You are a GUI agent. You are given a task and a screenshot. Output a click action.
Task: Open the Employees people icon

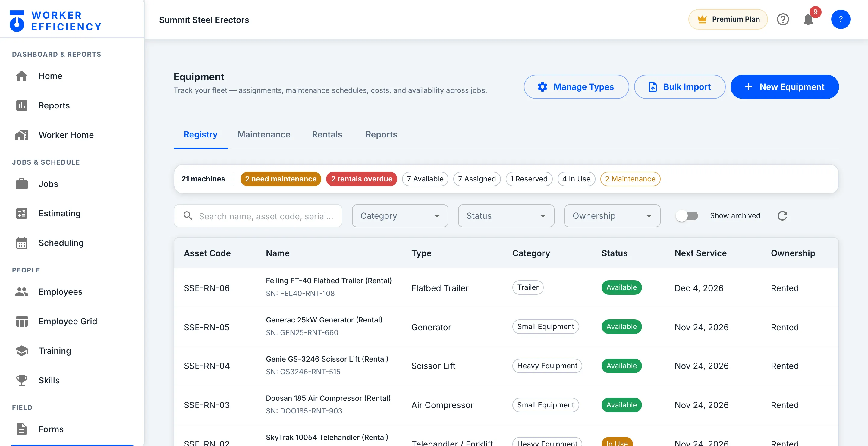(22, 292)
